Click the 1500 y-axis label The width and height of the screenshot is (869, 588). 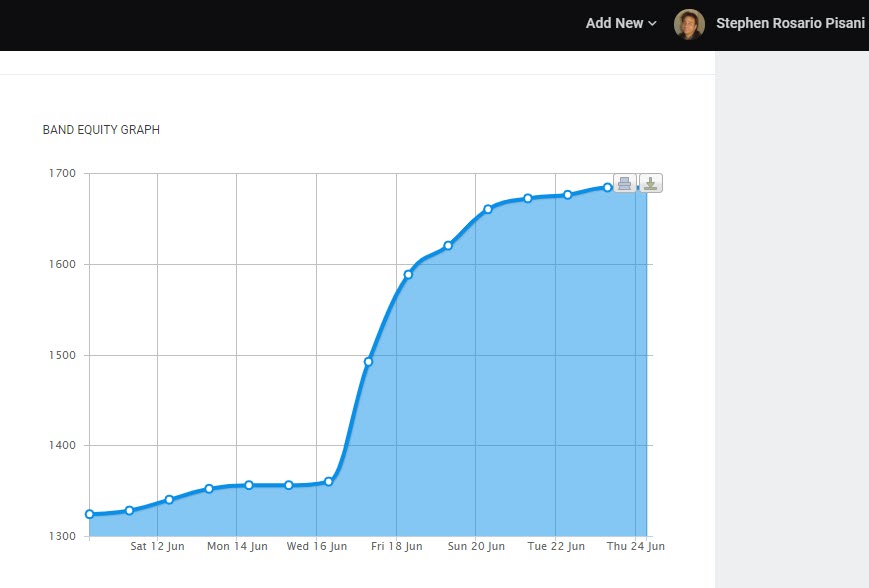(x=62, y=355)
